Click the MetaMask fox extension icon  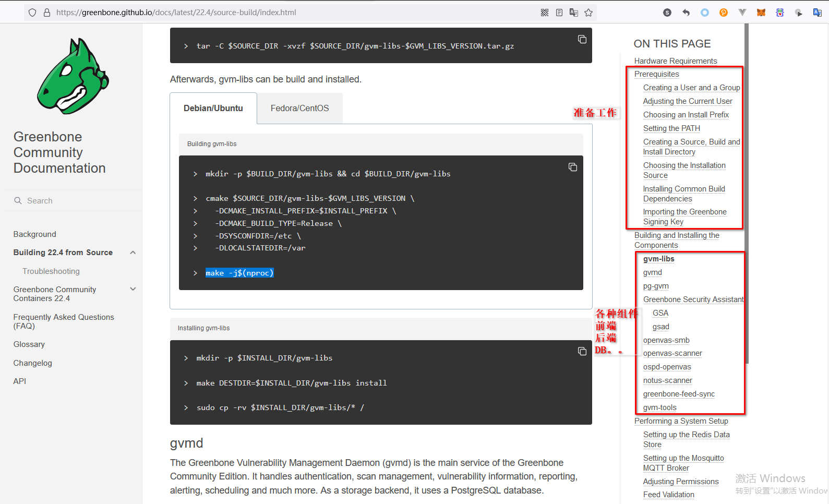click(761, 13)
